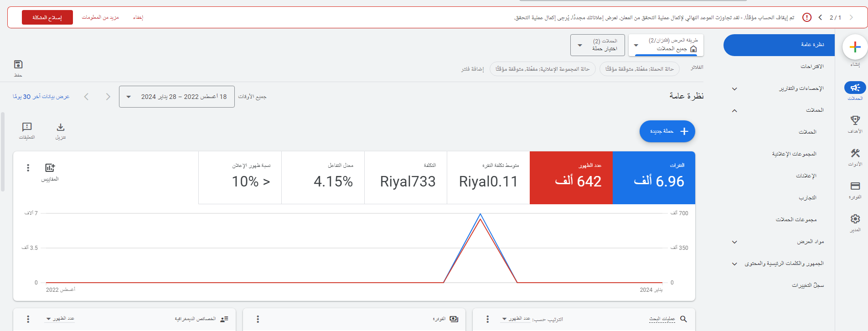Screen dimensions: 868x331
Task: Open three-dot menu of the الفوترة card
Action: point(258,319)
